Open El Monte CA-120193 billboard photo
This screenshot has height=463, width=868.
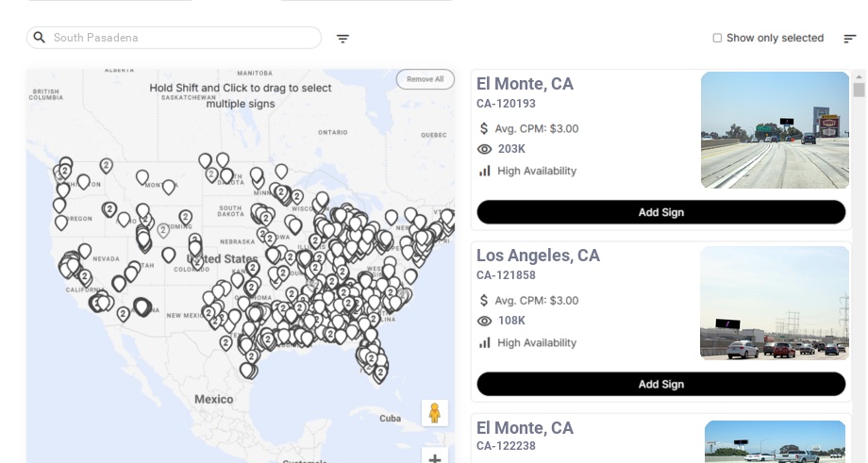[775, 130]
